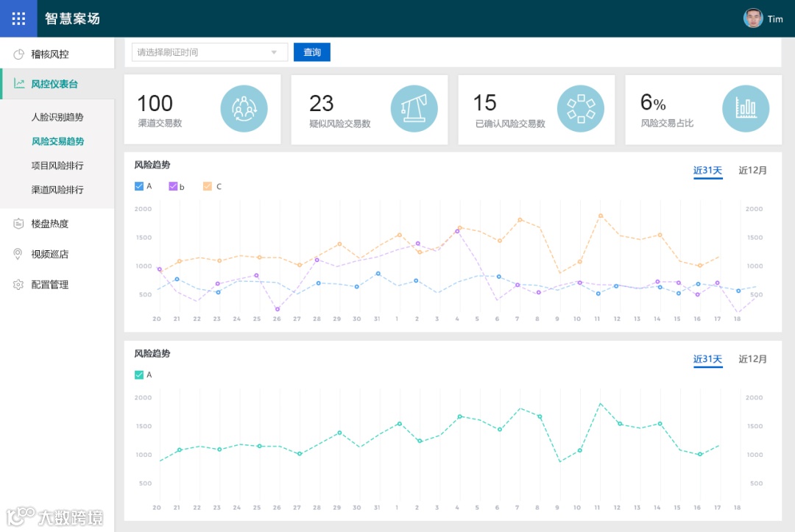This screenshot has width=795, height=532.
Task: Click the 视频巡店 location pin icon
Action: [x=18, y=254]
